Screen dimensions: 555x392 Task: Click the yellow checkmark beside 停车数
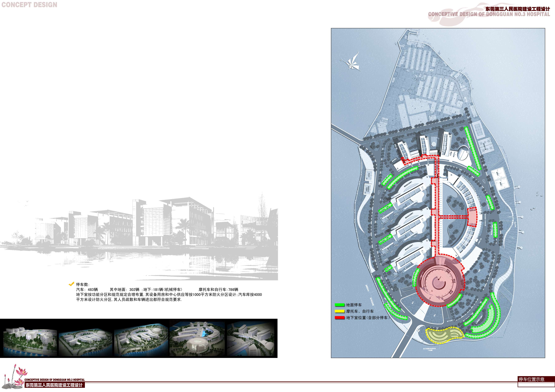coord(71,284)
